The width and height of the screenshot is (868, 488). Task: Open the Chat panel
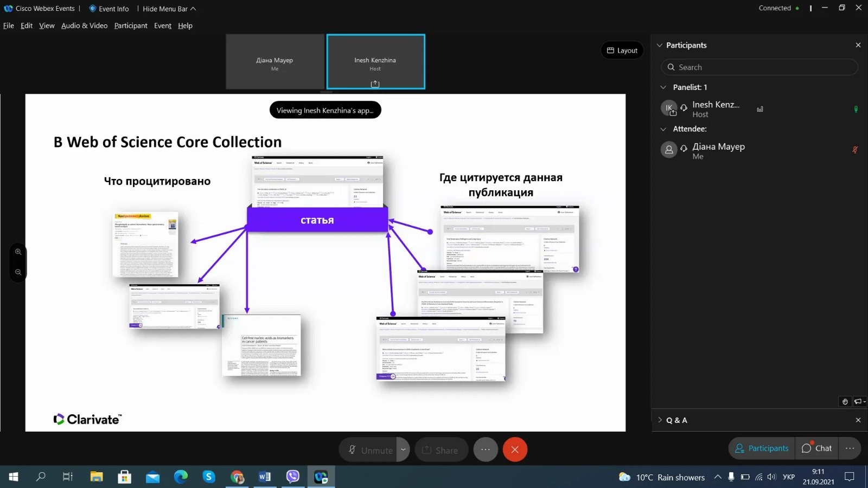click(x=816, y=448)
